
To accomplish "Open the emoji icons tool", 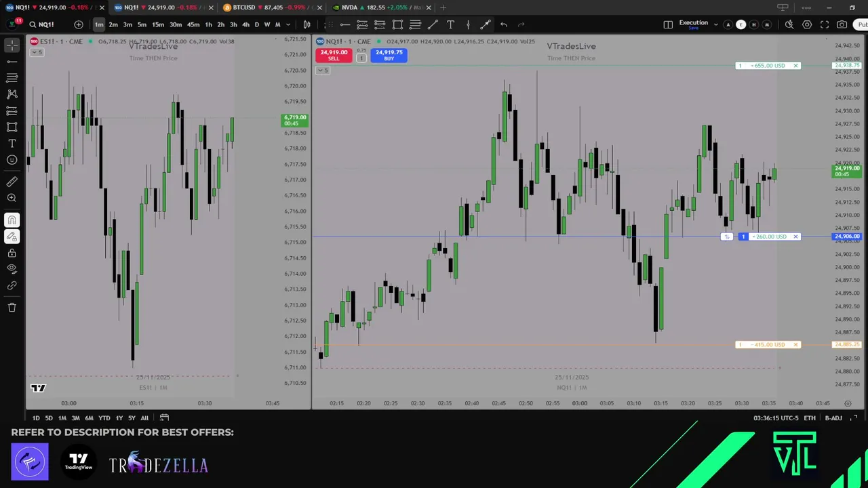I will coord(12,160).
